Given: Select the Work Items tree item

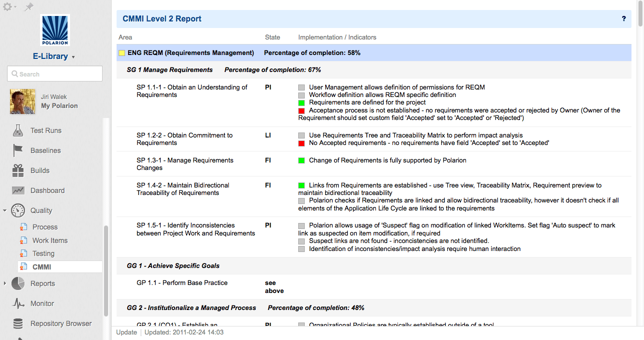Looking at the screenshot, I should [50, 240].
